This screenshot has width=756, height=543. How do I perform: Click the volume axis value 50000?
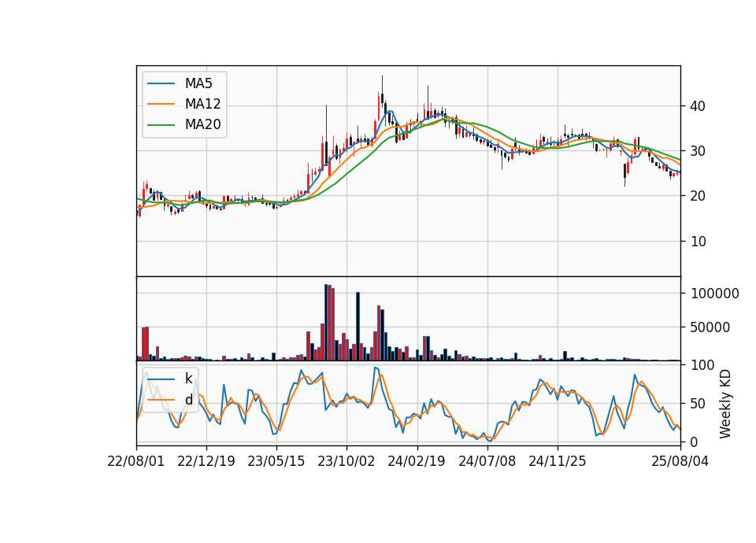(x=710, y=327)
